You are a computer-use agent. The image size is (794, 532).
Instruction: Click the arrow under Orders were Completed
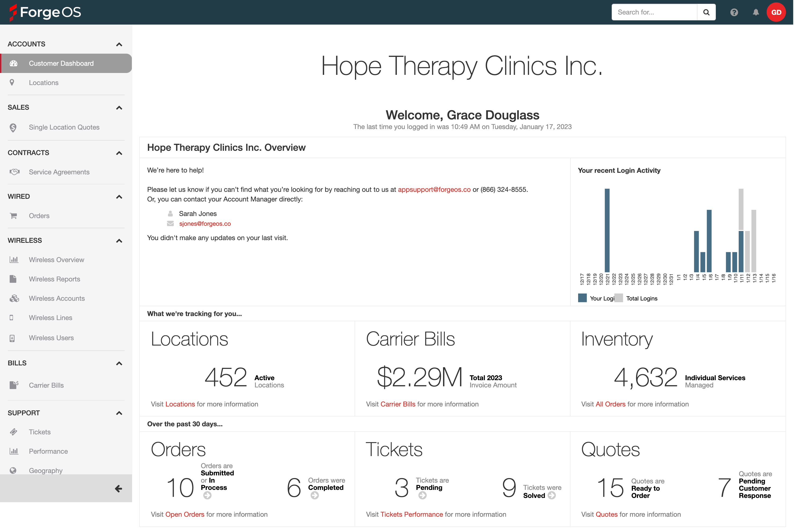pos(315,496)
